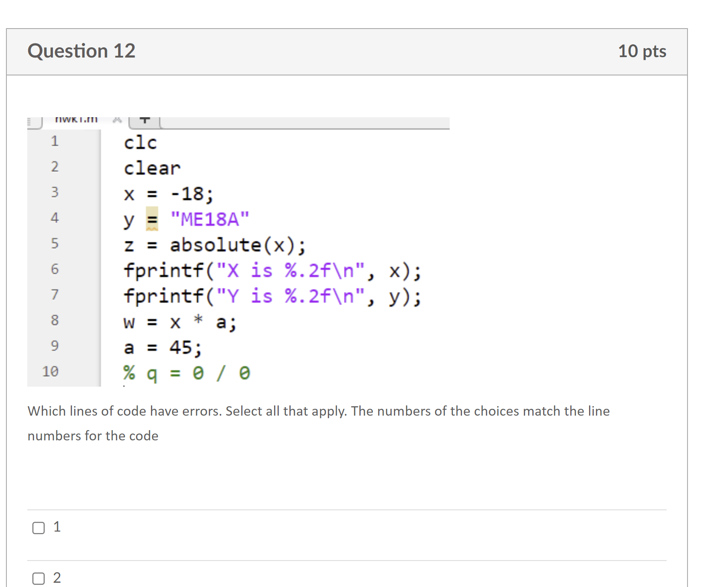Click the code line "clc"

(x=140, y=143)
